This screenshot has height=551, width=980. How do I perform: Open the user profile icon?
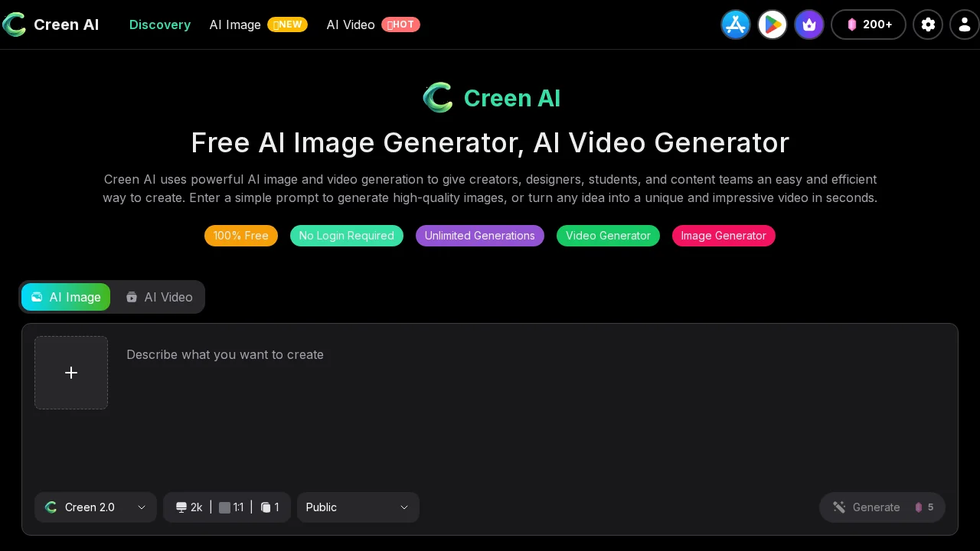(964, 24)
